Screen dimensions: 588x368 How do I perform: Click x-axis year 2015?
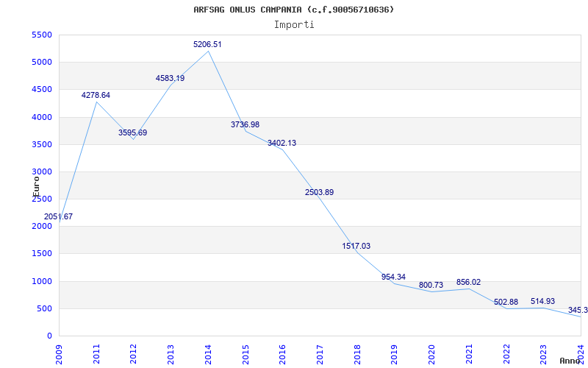245,355
